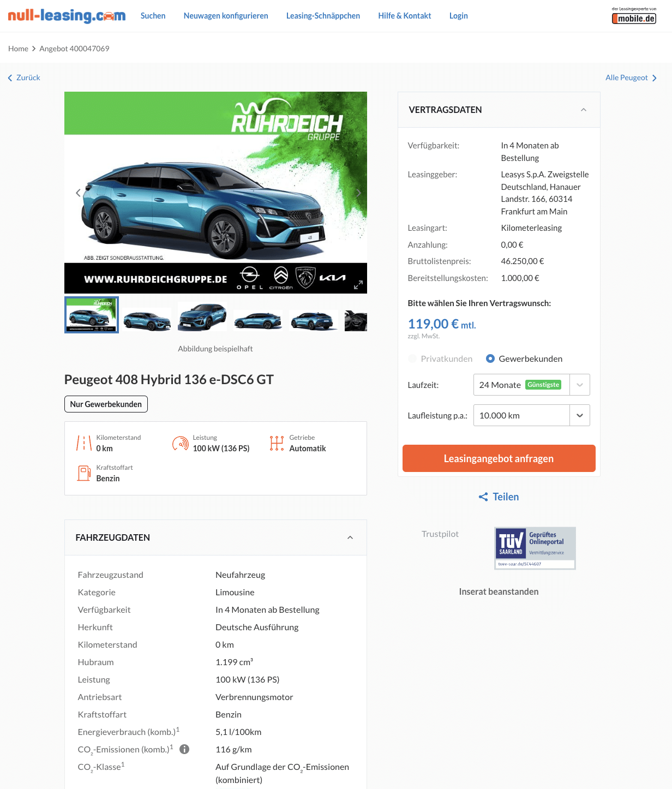672x789 pixels.
Task: Select the third car thumbnail image
Action: [x=202, y=315]
